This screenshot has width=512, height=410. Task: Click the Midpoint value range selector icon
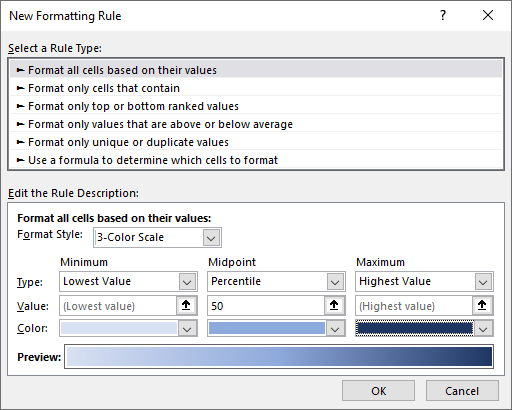[334, 305]
